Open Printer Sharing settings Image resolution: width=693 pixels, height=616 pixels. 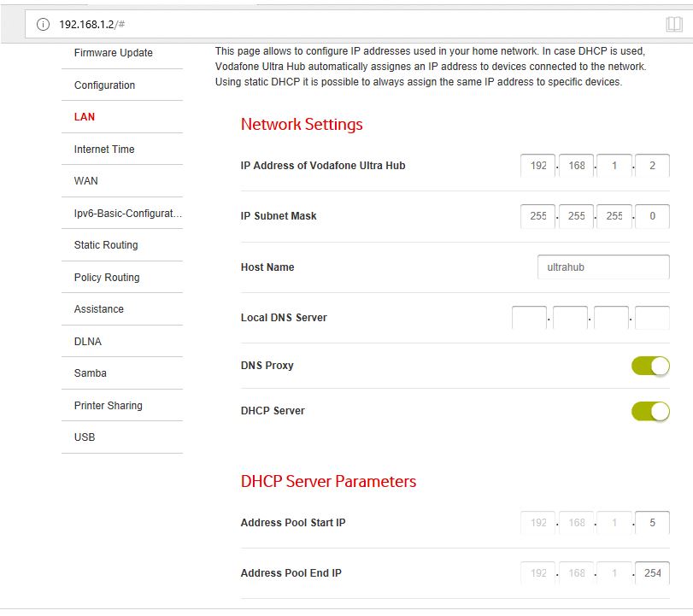click(109, 406)
